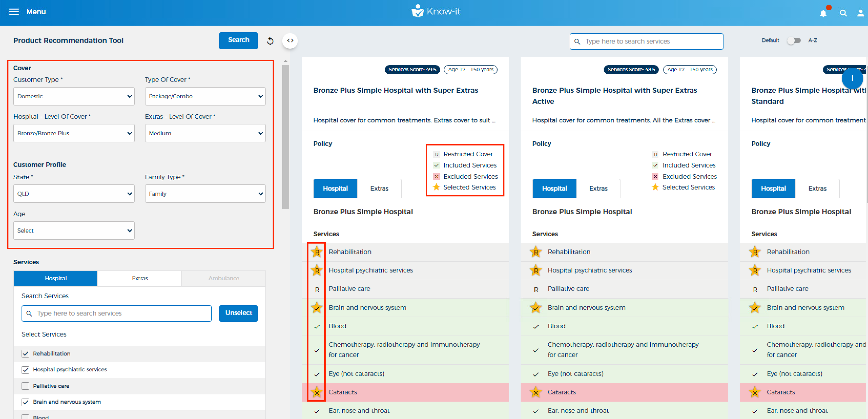Viewport: 868px width, 419px height.
Task: Click the reset arrow icon beside Search
Action: coord(270,41)
